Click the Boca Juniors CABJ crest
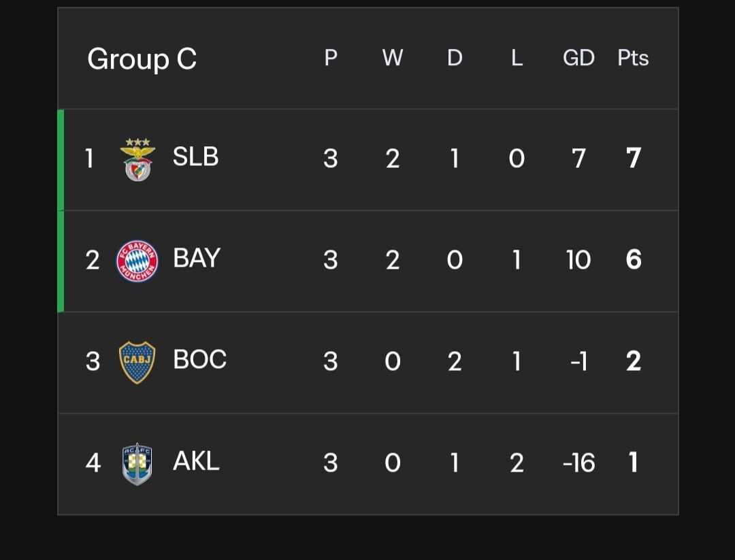Screen dimensions: 735x560 [x=137, y=362]
